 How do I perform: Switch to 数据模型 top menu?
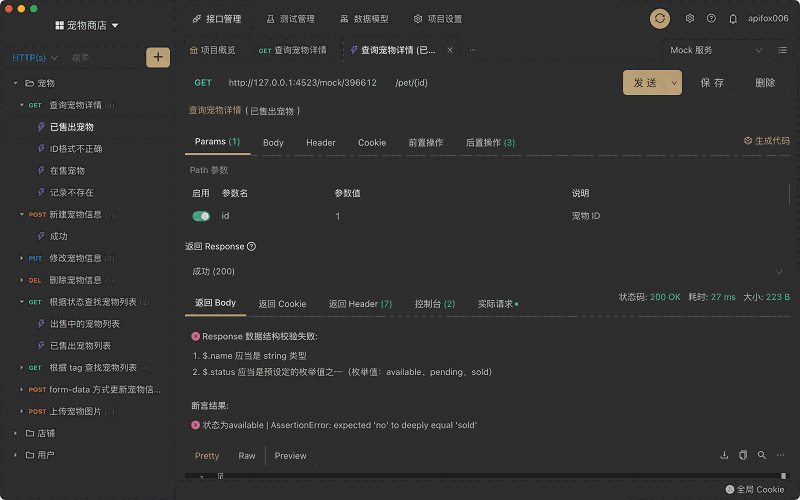coord(364,19)
